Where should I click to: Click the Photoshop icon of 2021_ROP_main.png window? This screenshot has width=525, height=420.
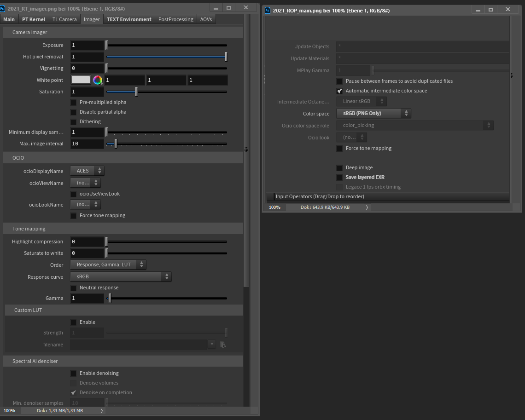pos(267,11)
